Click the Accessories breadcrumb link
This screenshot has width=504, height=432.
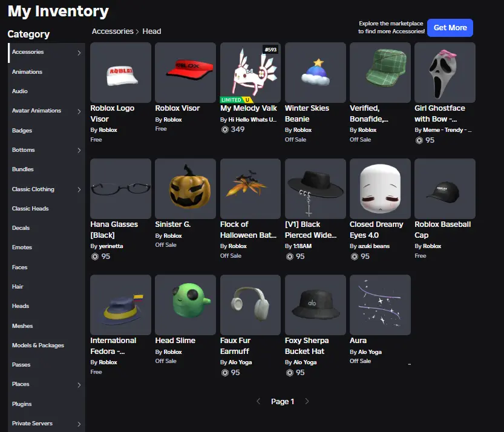pyautogui.click(x=113, y=31)
